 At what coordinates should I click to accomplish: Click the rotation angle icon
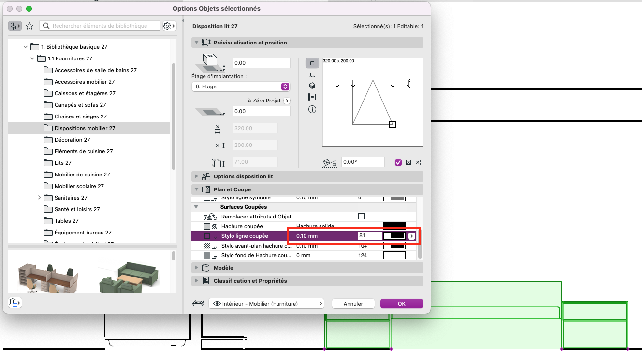(x=329, y=163)
